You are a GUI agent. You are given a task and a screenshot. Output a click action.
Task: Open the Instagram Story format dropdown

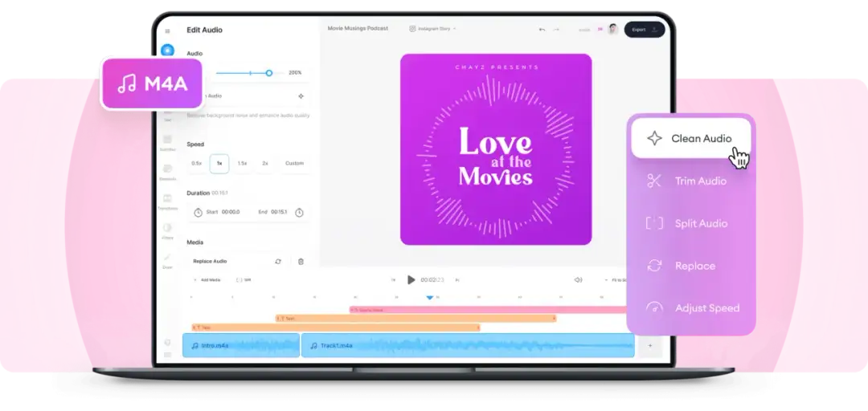[x=433, y=28]
